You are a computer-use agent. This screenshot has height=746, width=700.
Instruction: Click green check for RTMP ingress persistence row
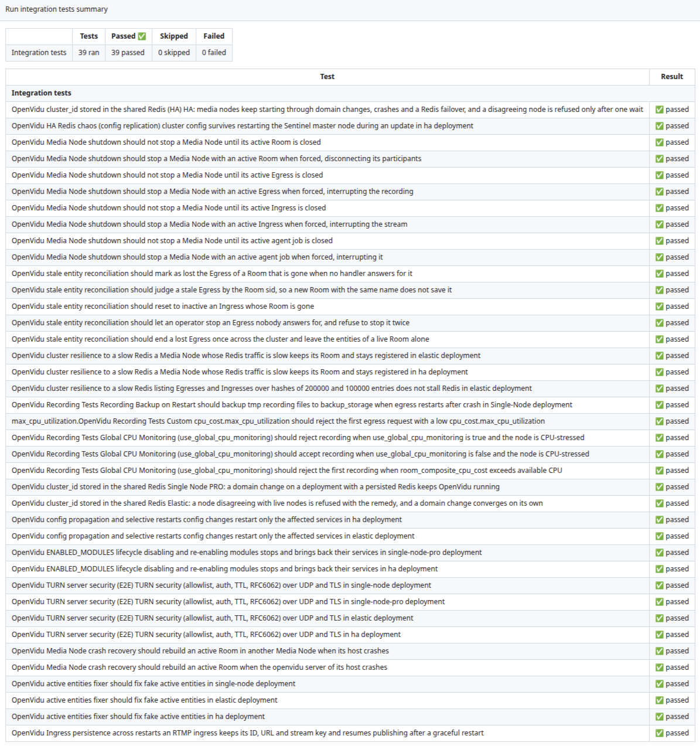(x=660, y=733)
